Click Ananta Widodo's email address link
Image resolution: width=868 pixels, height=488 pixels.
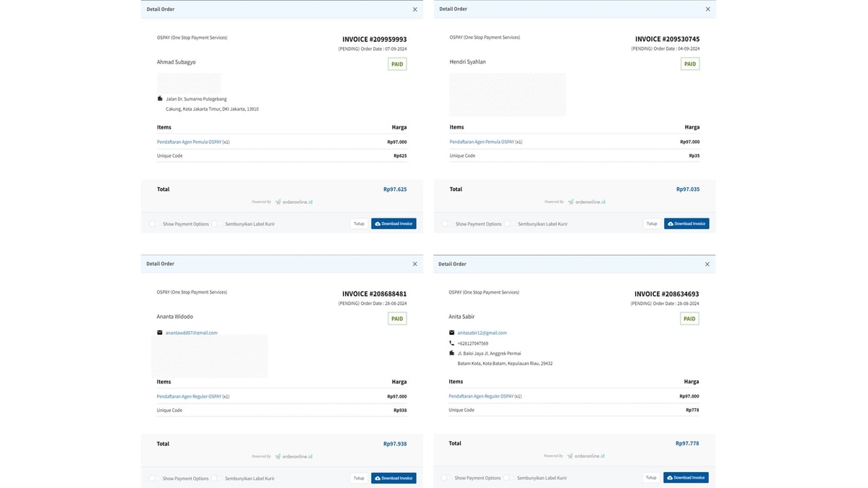[191, 333]
